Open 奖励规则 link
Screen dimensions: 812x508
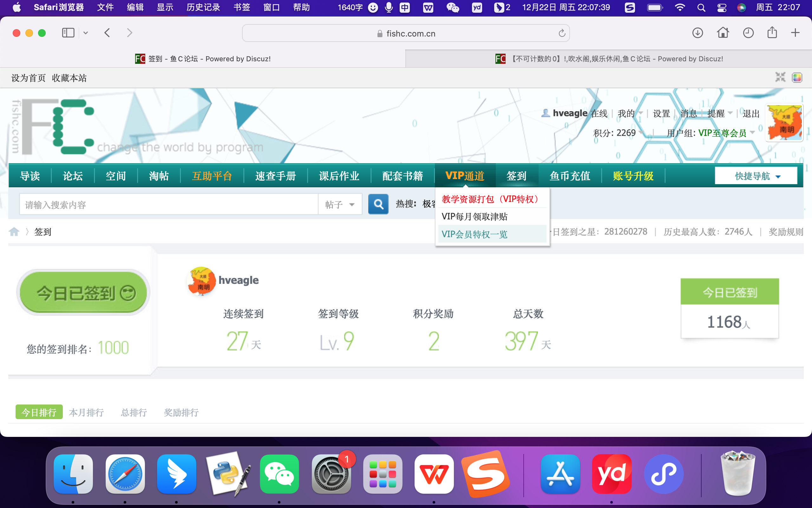click(x=786, y=231)
